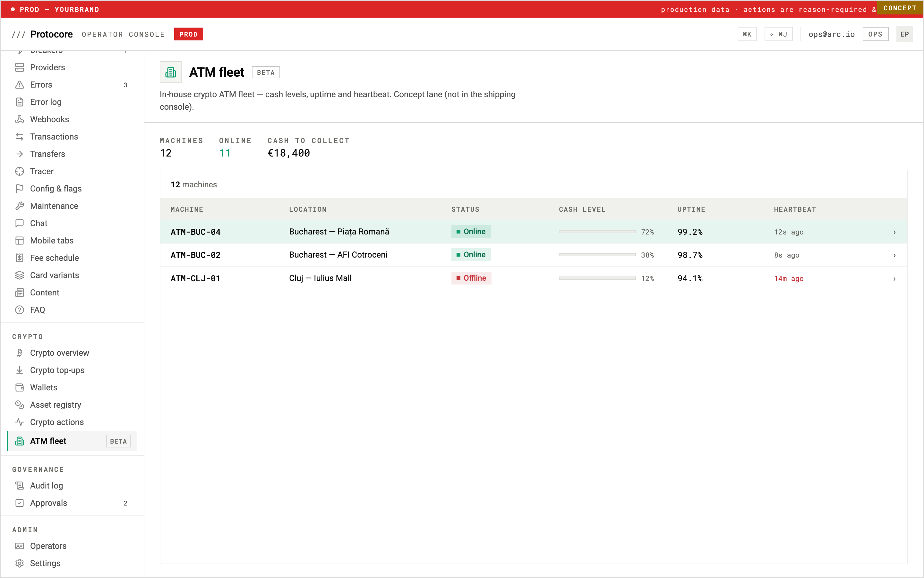
Task: Click the Mobile tabs layout icon
Action: [x=20, y=241]
